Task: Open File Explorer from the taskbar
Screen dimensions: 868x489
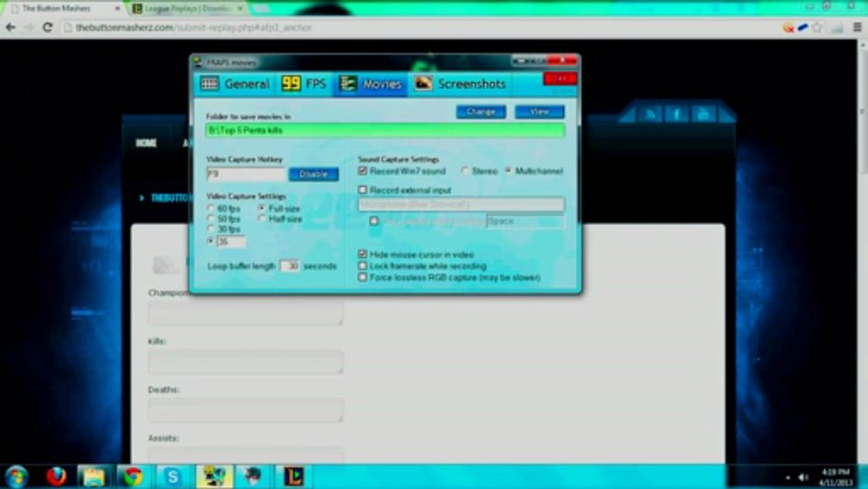Action: point(93,476)
